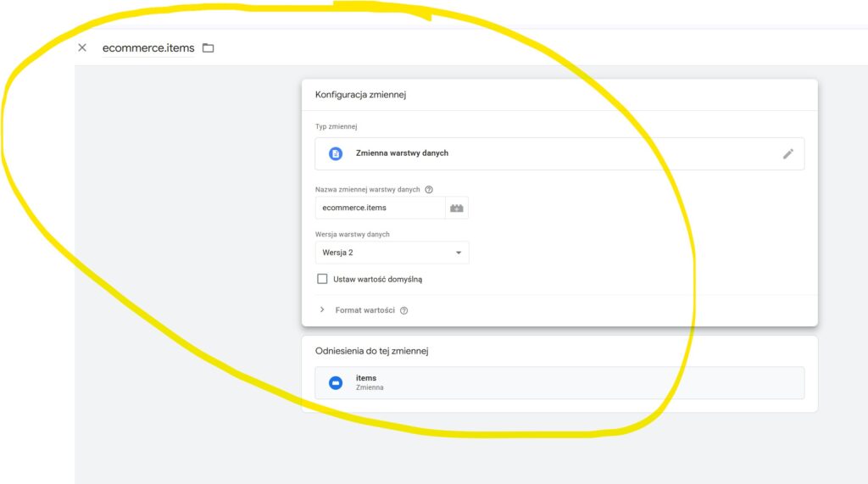Click the folder icon beside the variable title
868x484 pixels.
coord(209,48)
